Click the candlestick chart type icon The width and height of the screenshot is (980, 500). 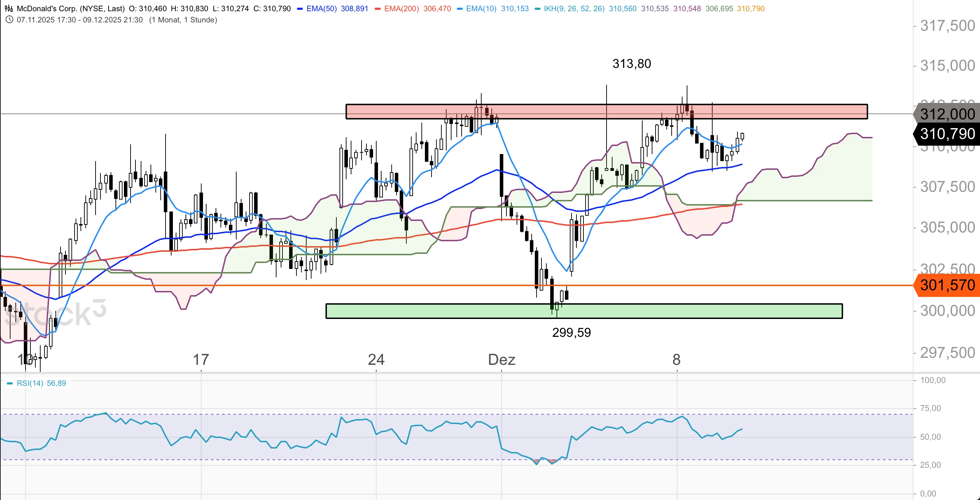(x=8, y=8)
